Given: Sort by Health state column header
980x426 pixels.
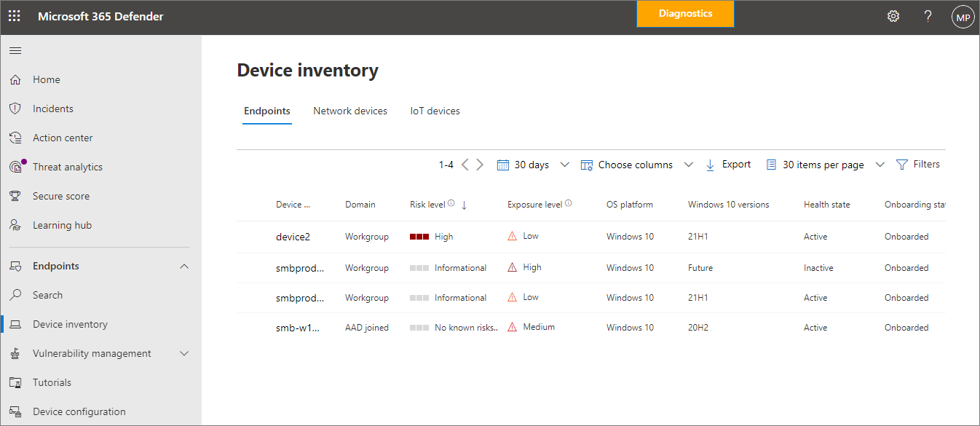Looking at the screenshot, I should click(827, 205).
